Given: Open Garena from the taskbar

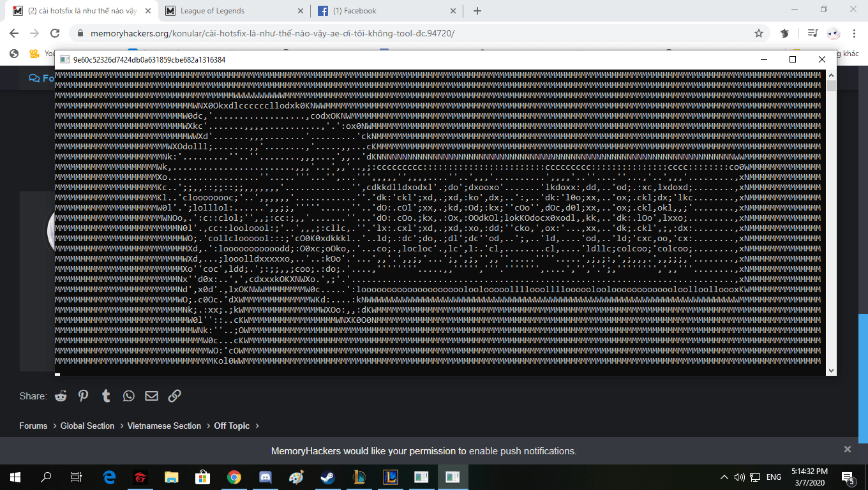Looking at the screenshot, I should (140, 477).
